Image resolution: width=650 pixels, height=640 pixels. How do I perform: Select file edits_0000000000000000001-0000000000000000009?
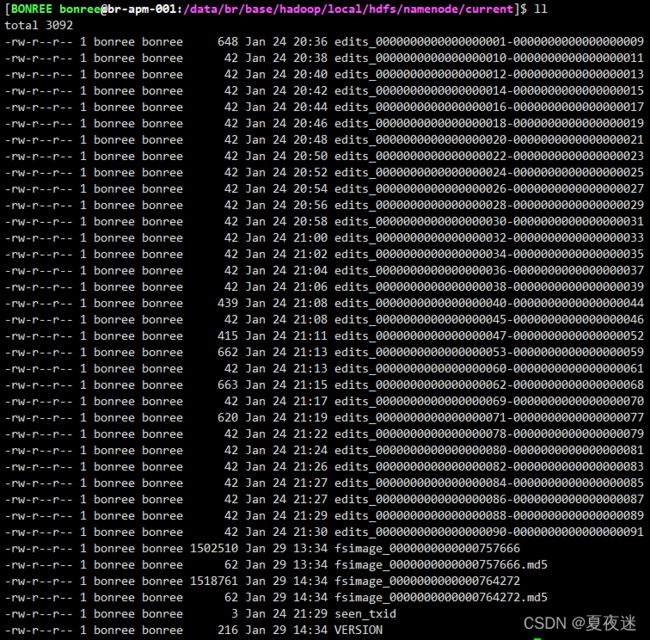click(x=489, y=42)
